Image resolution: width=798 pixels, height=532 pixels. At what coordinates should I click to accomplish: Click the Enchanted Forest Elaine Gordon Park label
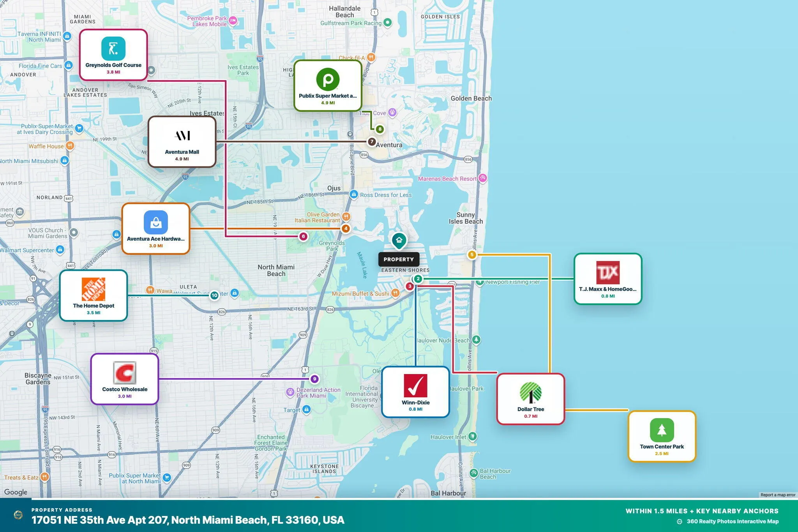click(x=271, y=443)
